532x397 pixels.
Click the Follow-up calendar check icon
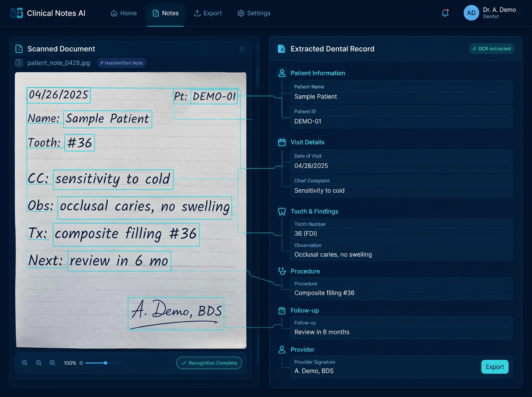tap(282, 311)
